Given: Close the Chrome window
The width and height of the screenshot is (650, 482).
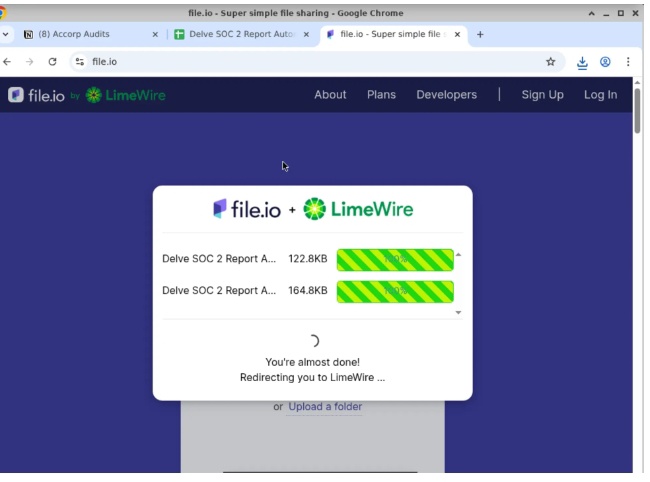Looking at the screenshot, I should tap(635, 13).
